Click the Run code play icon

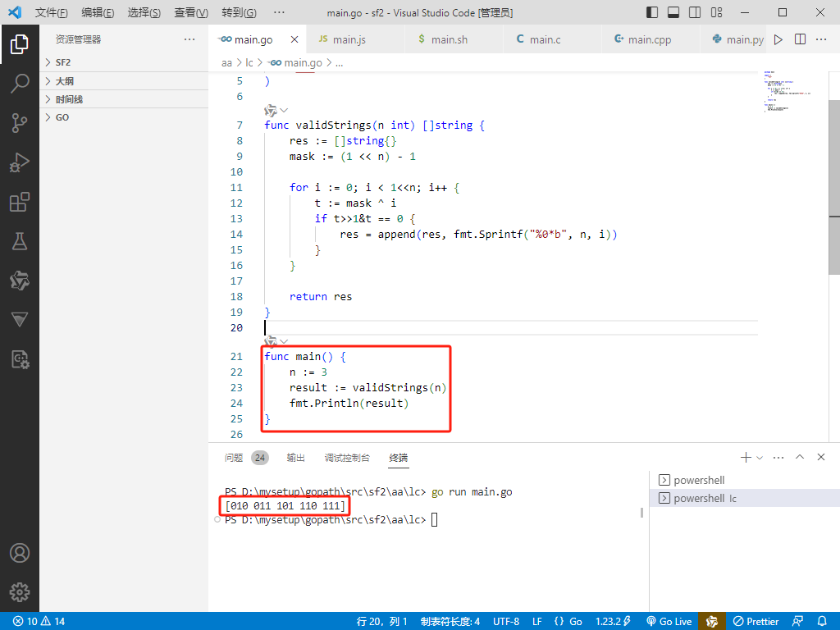pos(778,39)
